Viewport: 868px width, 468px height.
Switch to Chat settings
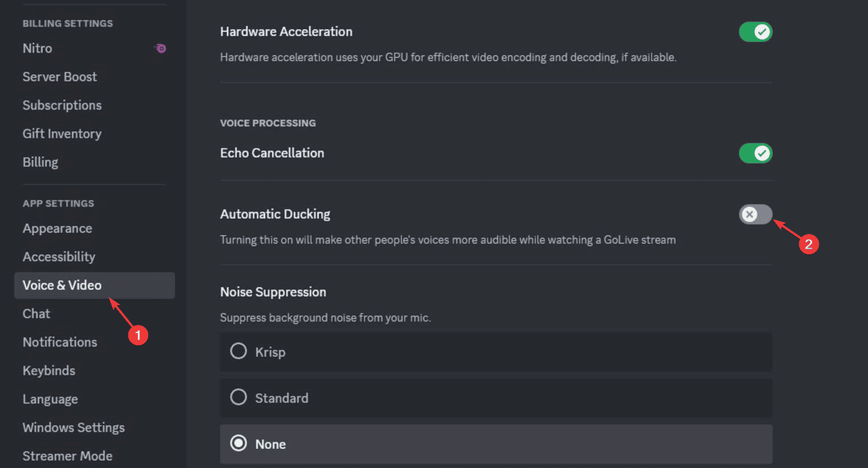(36, 314)
